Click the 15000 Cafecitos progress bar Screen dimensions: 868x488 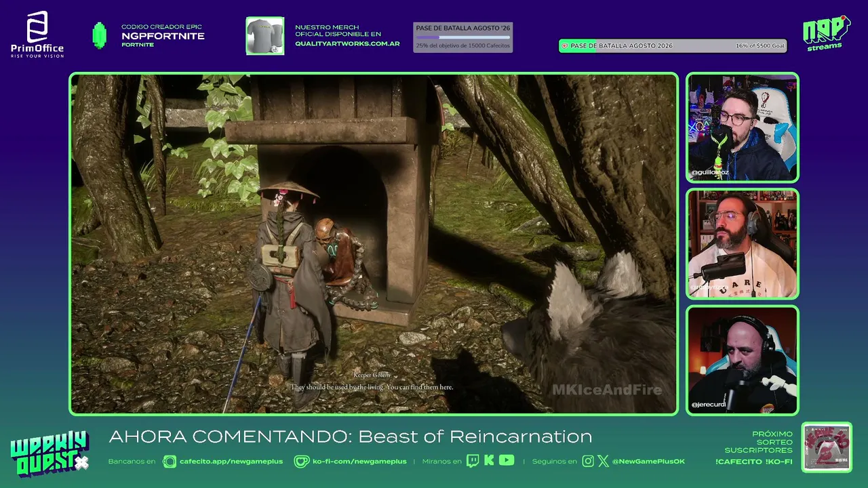click(463, 37)
